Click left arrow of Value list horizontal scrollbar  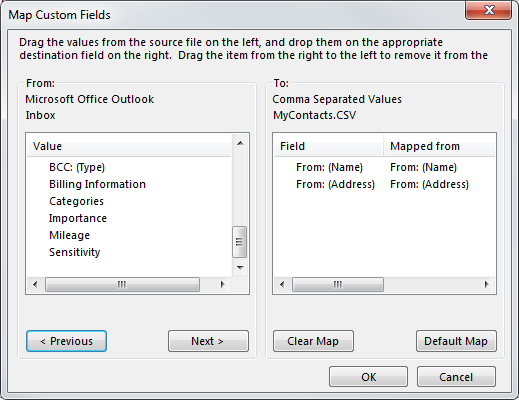tap(35, 284)
